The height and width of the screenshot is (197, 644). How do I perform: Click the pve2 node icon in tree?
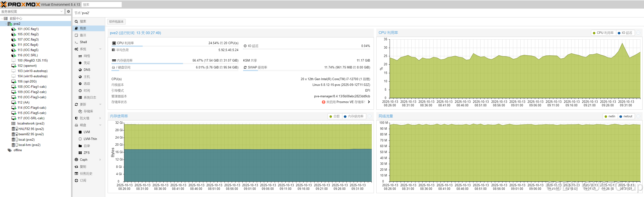coord(10,24)
